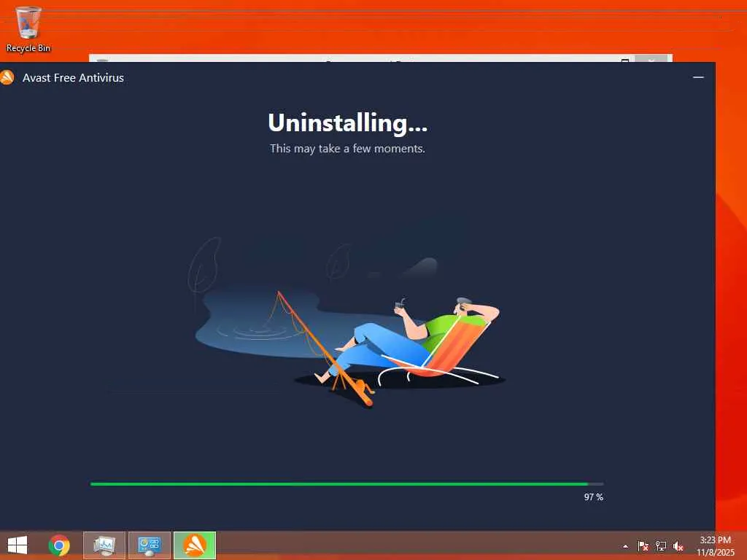Viewport: 747px width, 560px height.
Task: Open the Recycle Bin desktop icon
Action: (28, 29)
